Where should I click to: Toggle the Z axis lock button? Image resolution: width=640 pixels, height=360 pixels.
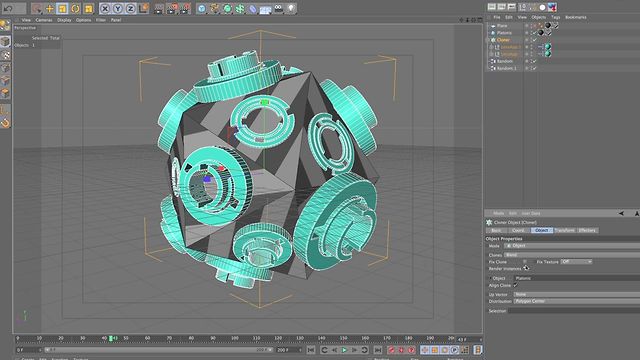pos(130,9)
